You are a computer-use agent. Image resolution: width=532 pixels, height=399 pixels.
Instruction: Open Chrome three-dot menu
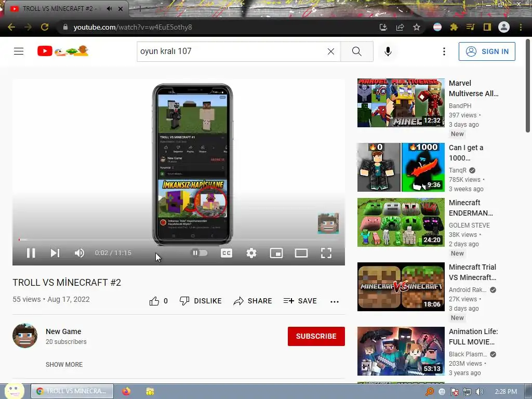(x=521, y=27)
